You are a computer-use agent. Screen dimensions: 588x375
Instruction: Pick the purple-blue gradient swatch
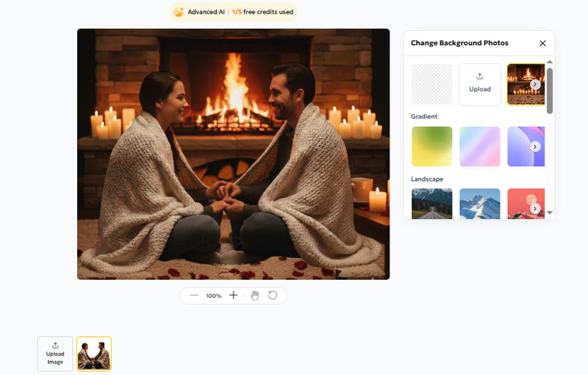tap(525, 146)
